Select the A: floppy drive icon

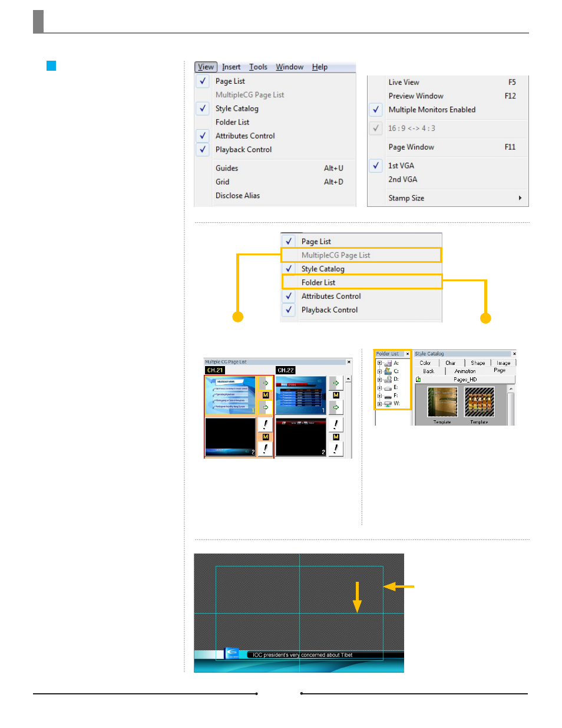(388, 363)
